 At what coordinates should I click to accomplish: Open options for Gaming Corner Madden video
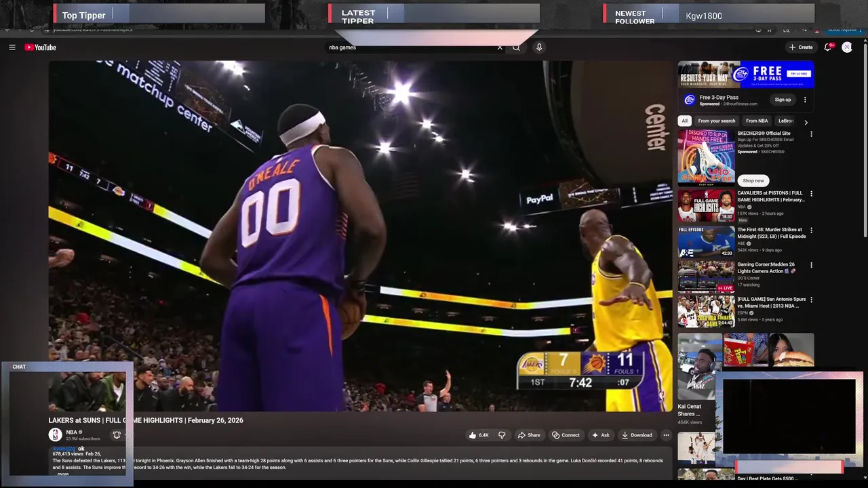pyautogui.click(x=811, y=265)
